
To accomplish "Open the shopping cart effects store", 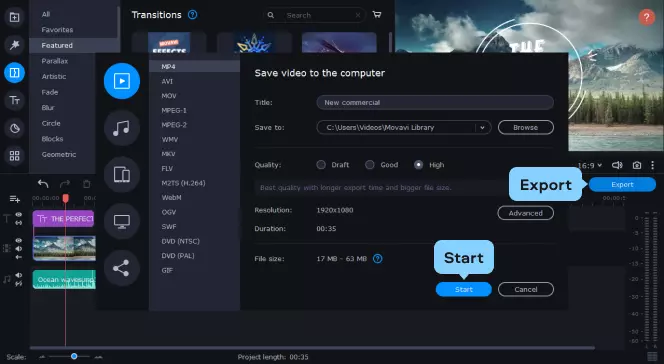I will click(x=377, y=15).
